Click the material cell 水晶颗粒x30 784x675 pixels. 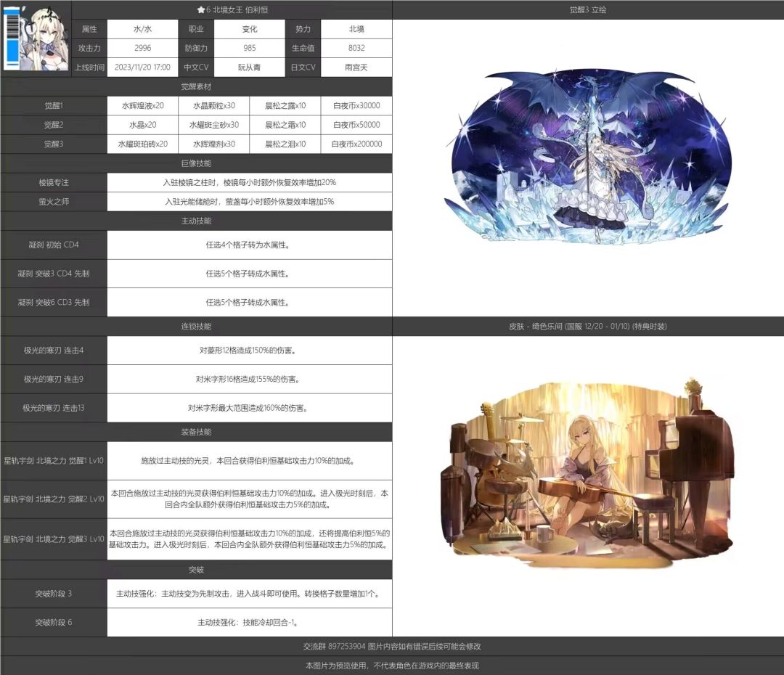(x=214, y=105)
